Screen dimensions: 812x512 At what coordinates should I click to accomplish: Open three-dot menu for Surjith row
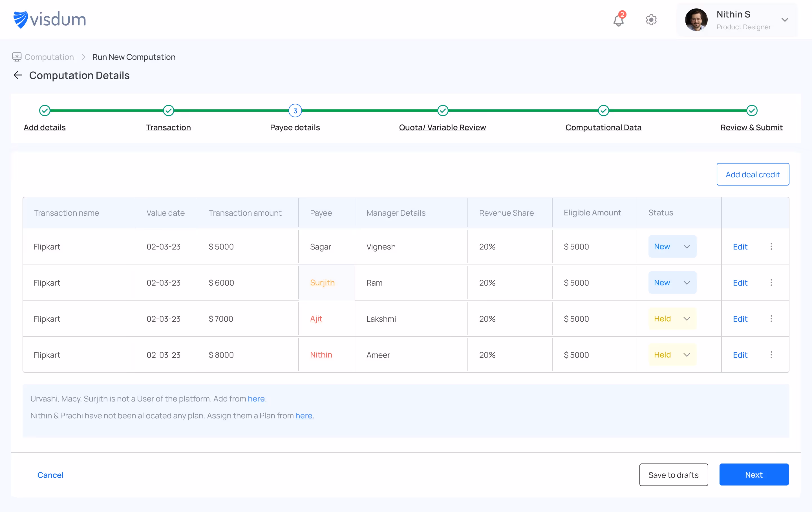click(x=771, y=282)
